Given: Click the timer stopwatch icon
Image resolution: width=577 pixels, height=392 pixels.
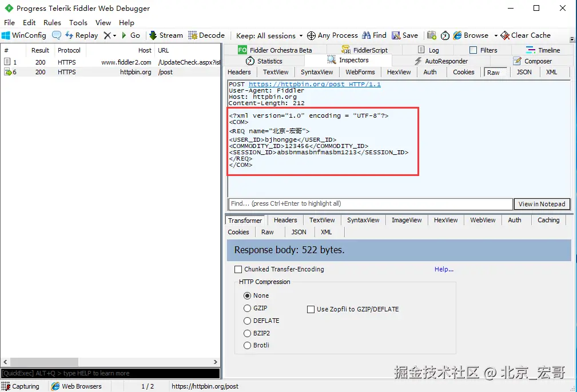Looking at the screenshot, I should click(x=445, y=35).
